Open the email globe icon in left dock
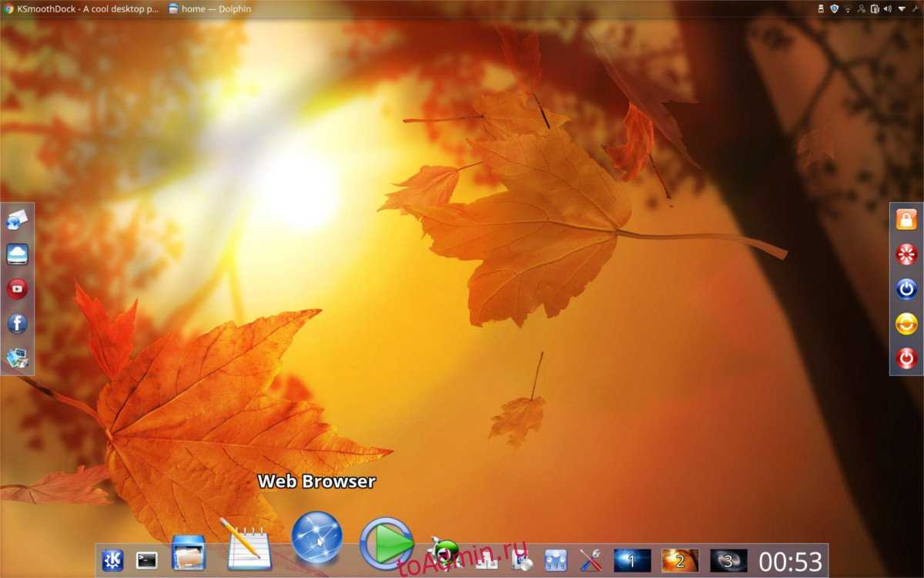This screenshot has height=578, width=924. coord(17,220)
